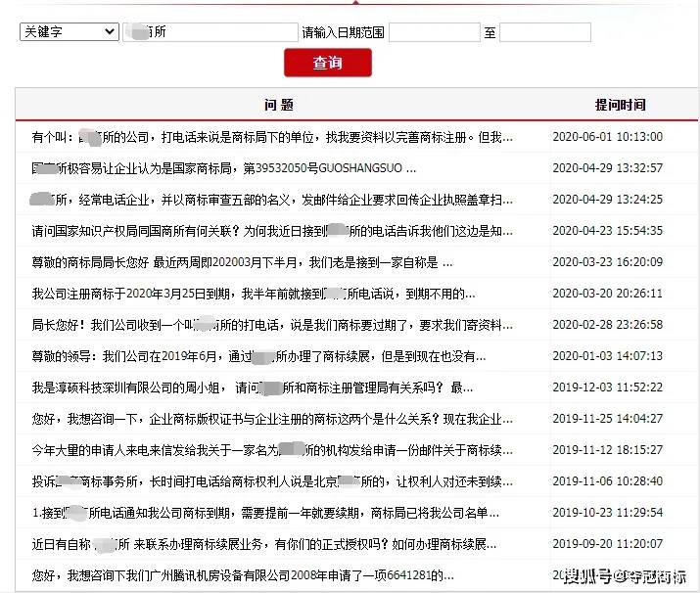Click the keyword search input field
Viewport: 700px width, 593px height.
click(210, 32)
